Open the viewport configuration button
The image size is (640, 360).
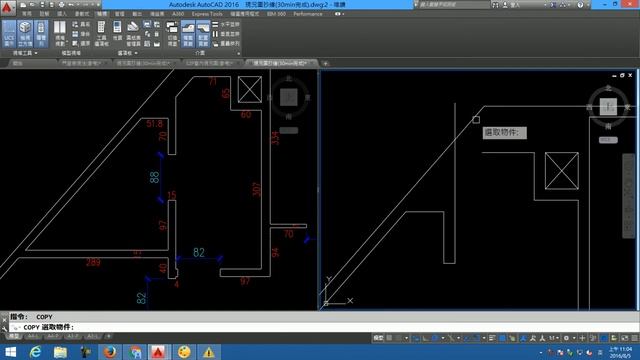(60, 34)
